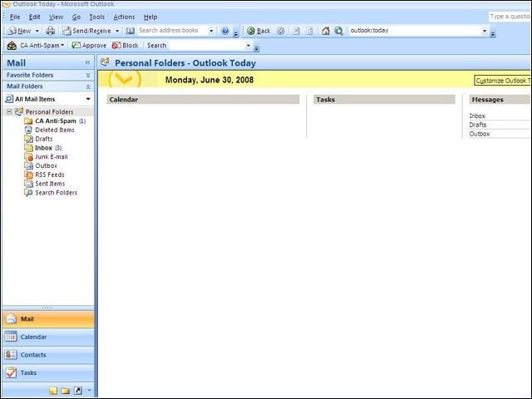This screenshot has height=399, width=532.
Task: Click the Type a question help box
Action: point(510,17)
